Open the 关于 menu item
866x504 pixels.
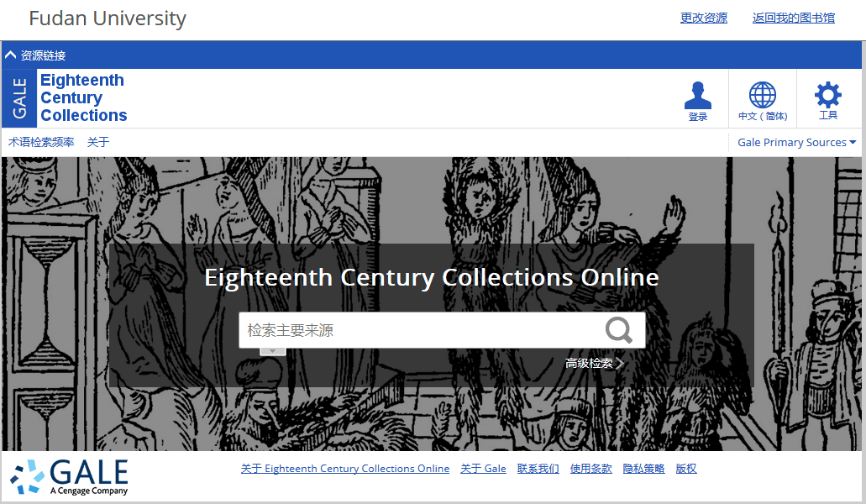[98, 143]
